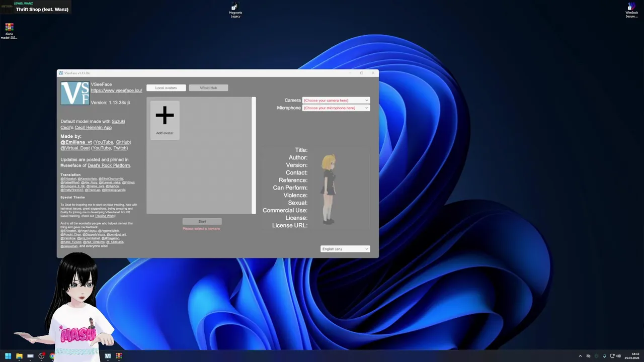Image resolution: width=644 pixels, height=362 pixels.
Task: Open the English (en) language dropdown
Action: tap(345, 249)
